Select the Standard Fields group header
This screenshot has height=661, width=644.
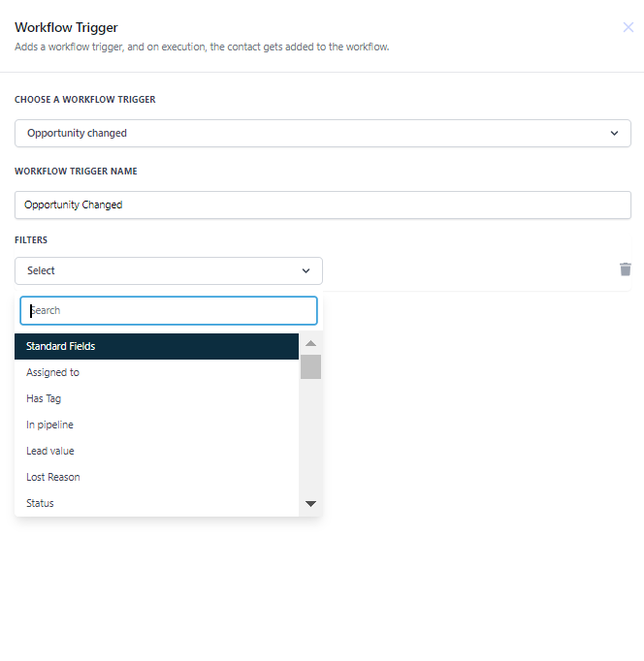coord(156,346)
